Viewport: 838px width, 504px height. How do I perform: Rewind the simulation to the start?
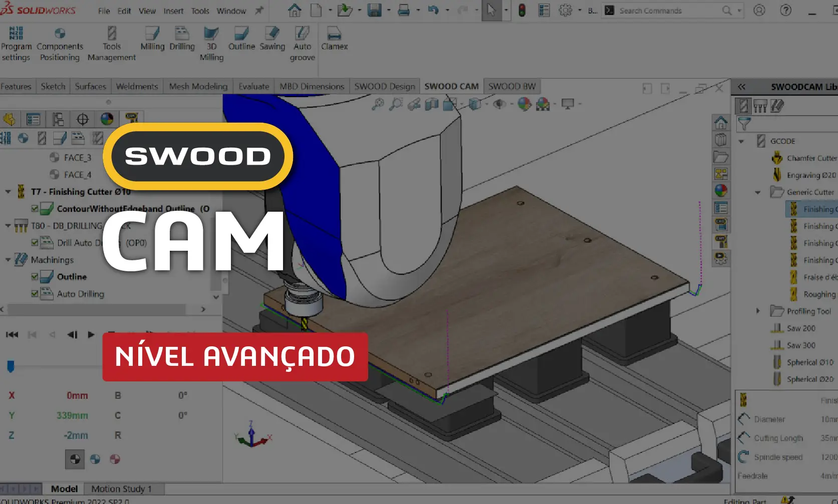(x=12, y=334)
